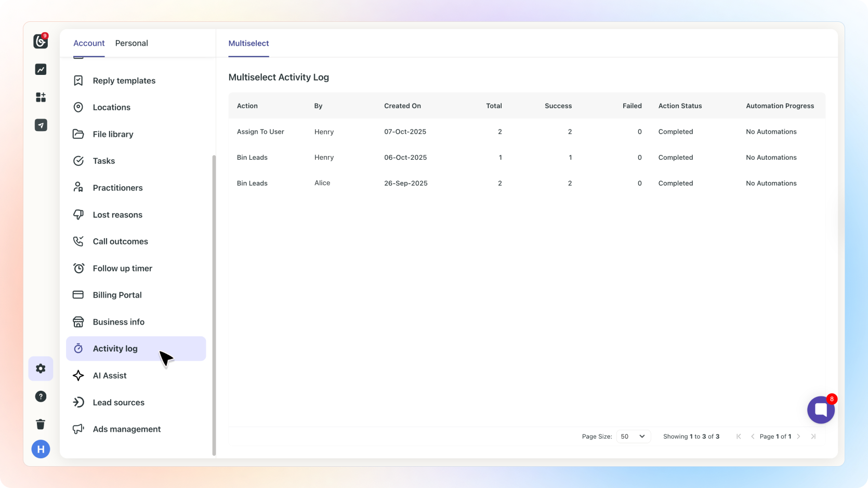This screenshot has width=868, height=488.
Task: Click the Assign To User action cell
Action: [260, 132]
